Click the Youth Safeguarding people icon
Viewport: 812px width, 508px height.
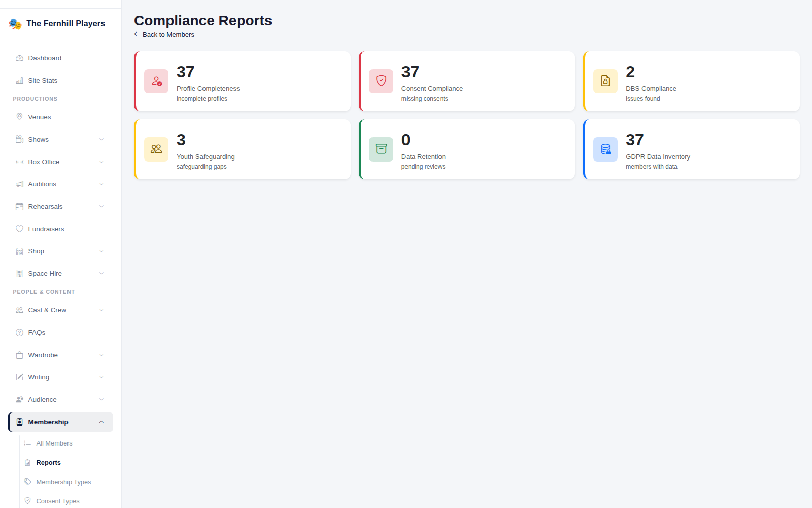coord(156,149)
